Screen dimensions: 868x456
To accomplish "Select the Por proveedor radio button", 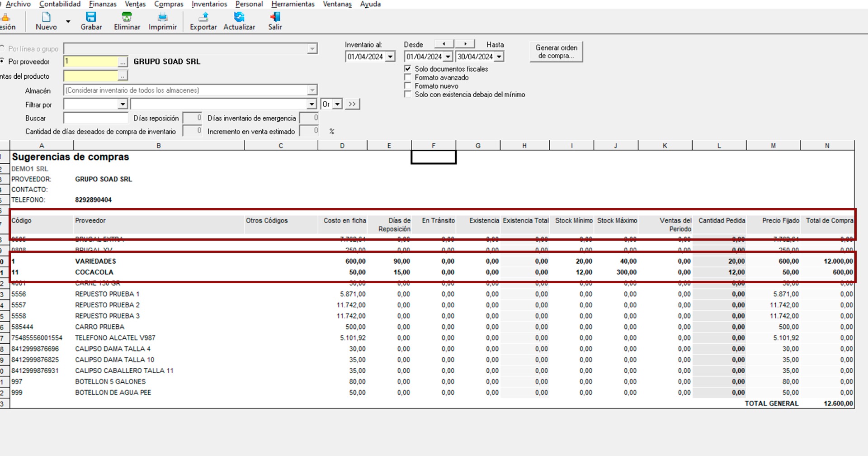I will point(2,62).
